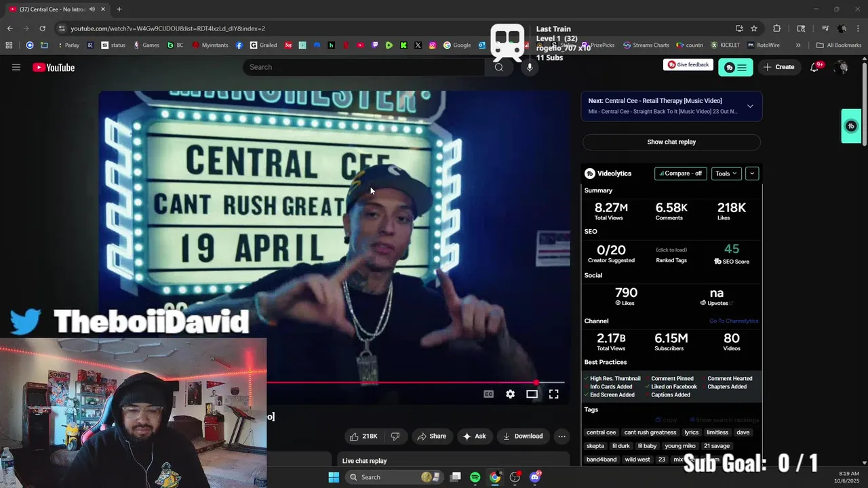Select the '21 savage' tag
The width and height of the screenshot is (868, 488).
click(x=716, y=446)
